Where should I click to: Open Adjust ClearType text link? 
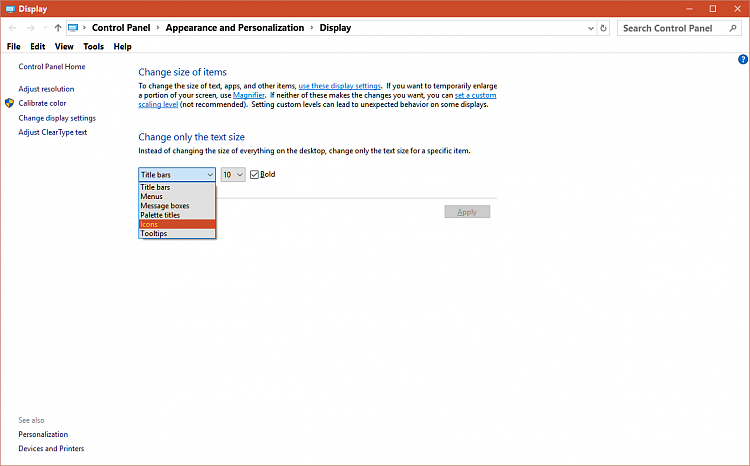point(53,132)
